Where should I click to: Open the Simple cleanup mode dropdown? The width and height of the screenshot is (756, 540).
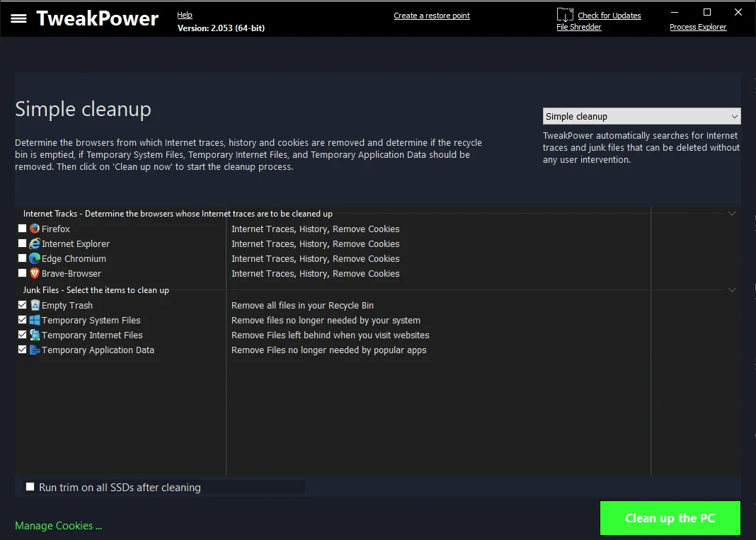coord(642,116)
